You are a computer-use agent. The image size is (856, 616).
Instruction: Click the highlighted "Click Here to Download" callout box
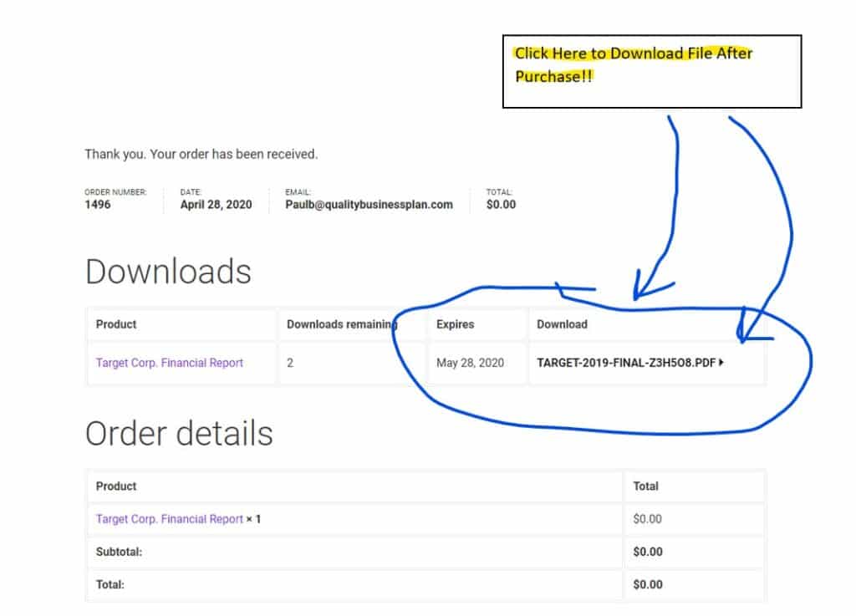651,71
